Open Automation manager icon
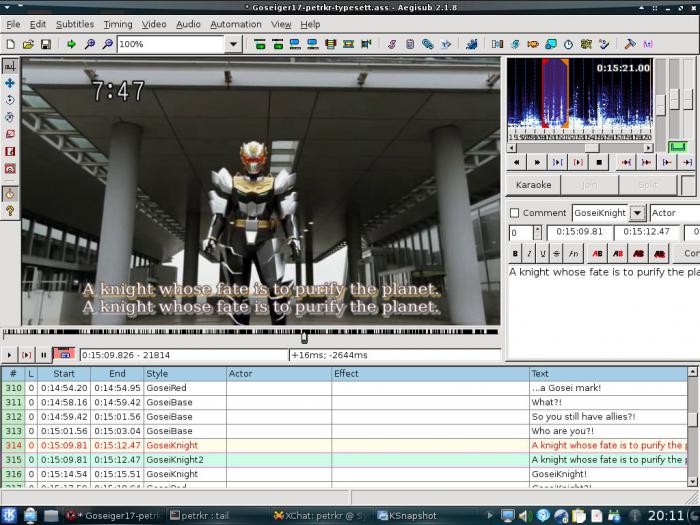The height and width of the screenshot is (525, 700). [x=471, y=44]
